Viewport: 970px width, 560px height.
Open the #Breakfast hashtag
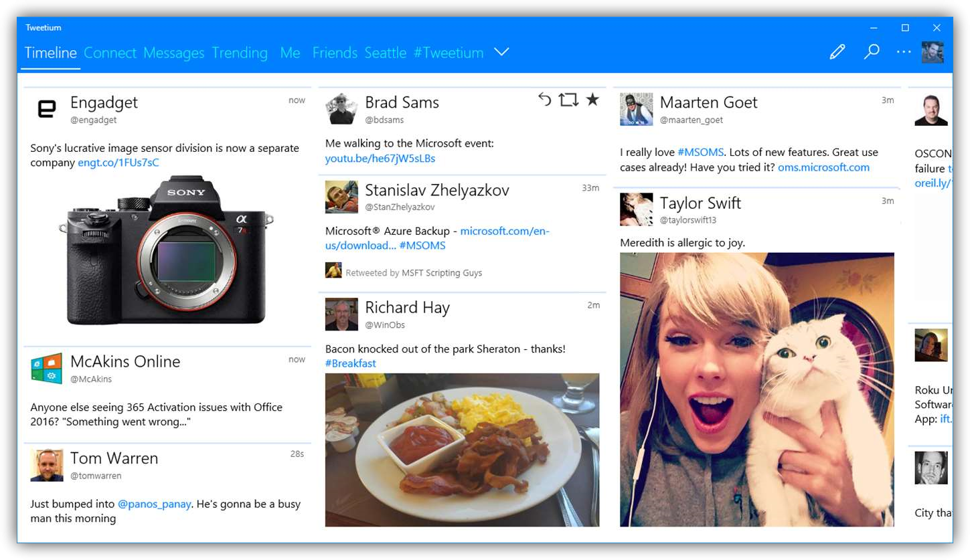pyautogui.click(x=351, y=363)
